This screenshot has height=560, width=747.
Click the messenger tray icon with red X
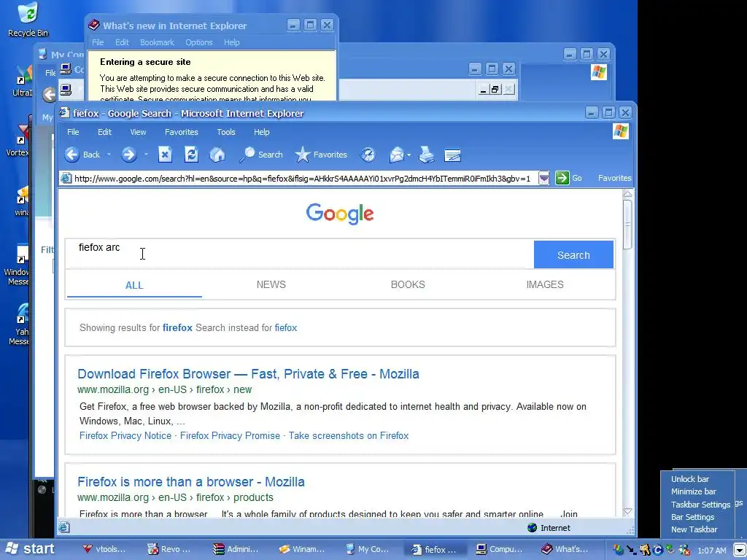point(684,550)
